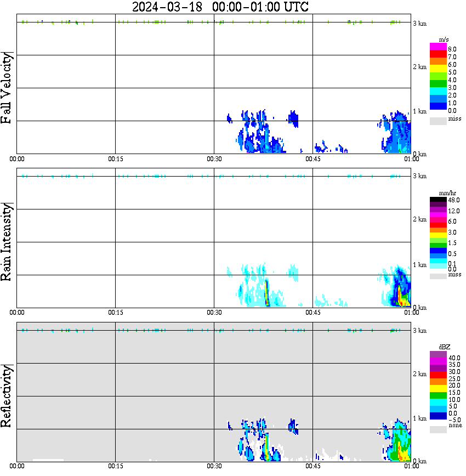
Task: Click the "7.0" value in the m/s legend
Action: 452,57
